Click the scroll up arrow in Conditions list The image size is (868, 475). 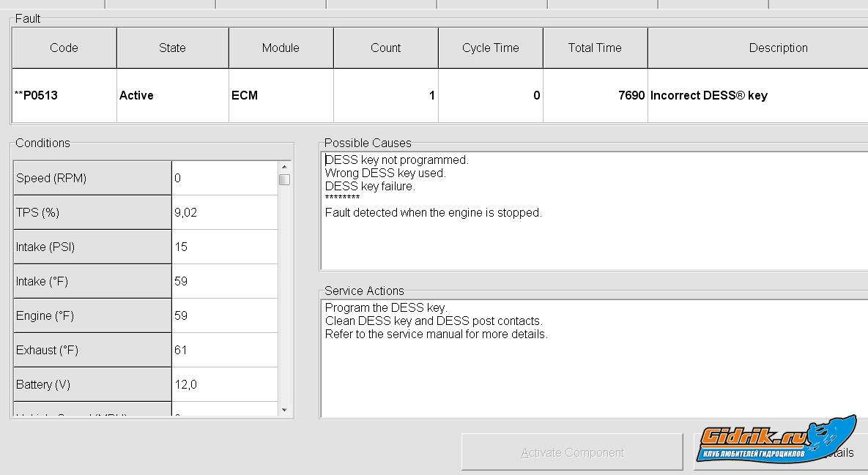(x=284, y=166)
